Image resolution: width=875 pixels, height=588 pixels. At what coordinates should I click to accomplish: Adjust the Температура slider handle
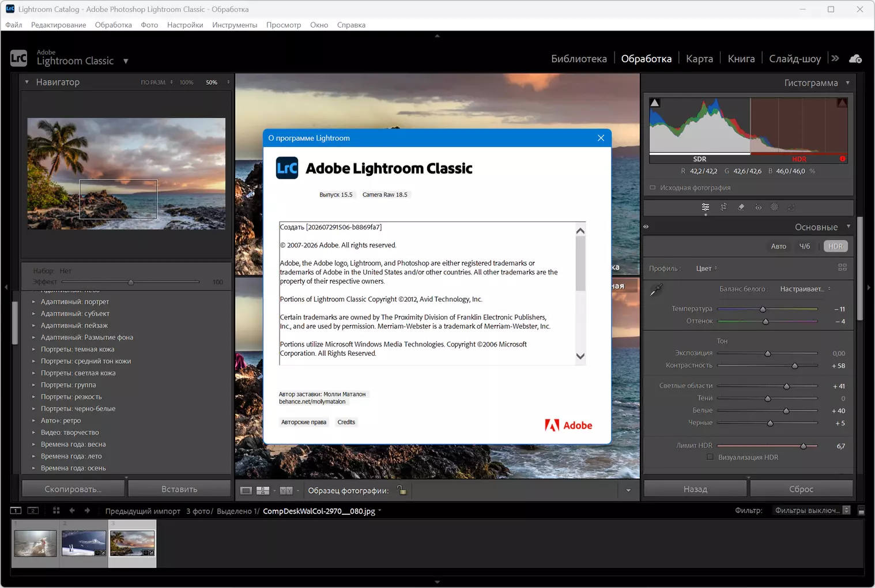click(763, 310)
